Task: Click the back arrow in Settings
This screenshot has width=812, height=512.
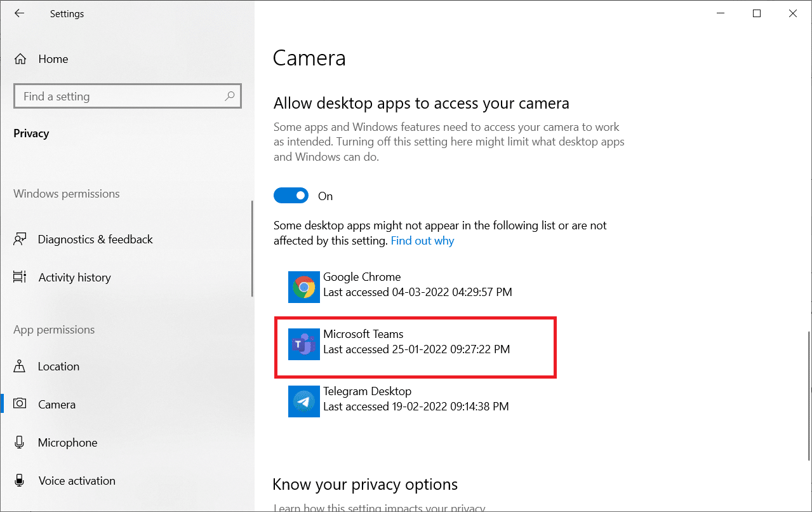Action: (x=20, y=13)
